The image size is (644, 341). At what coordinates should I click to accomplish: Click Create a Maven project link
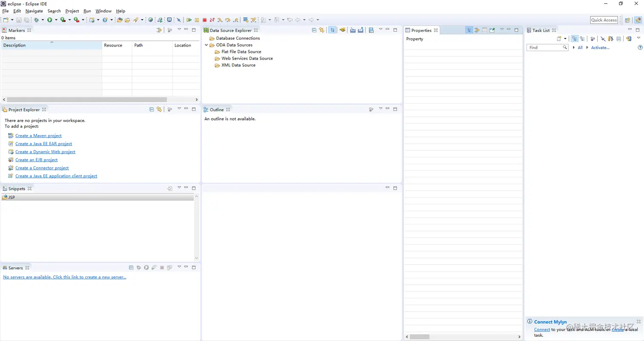pyautogui.click(x=38, y=136)
